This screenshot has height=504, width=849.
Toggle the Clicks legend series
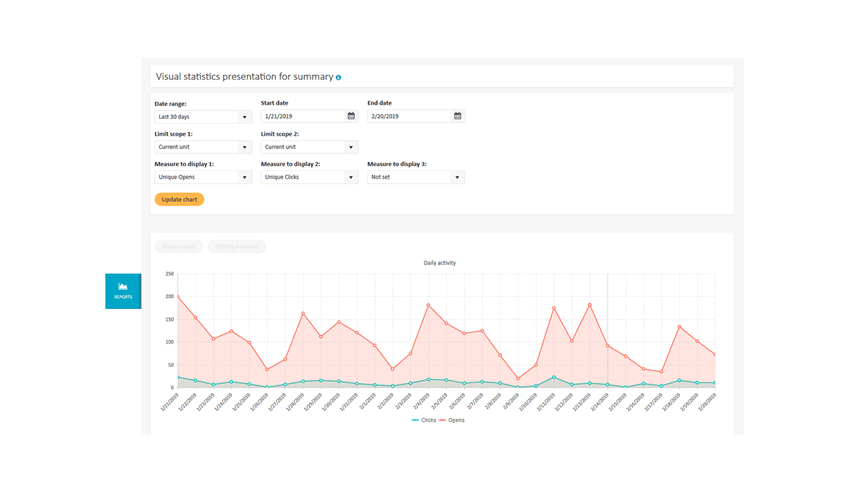(x=424, y=420)
